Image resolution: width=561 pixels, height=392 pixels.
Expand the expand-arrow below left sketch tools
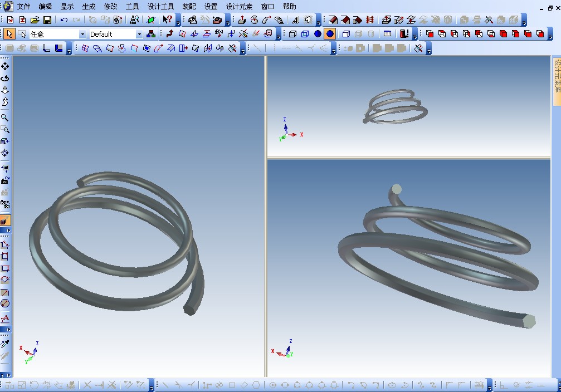pyautogui.click(x=7, y=330)
